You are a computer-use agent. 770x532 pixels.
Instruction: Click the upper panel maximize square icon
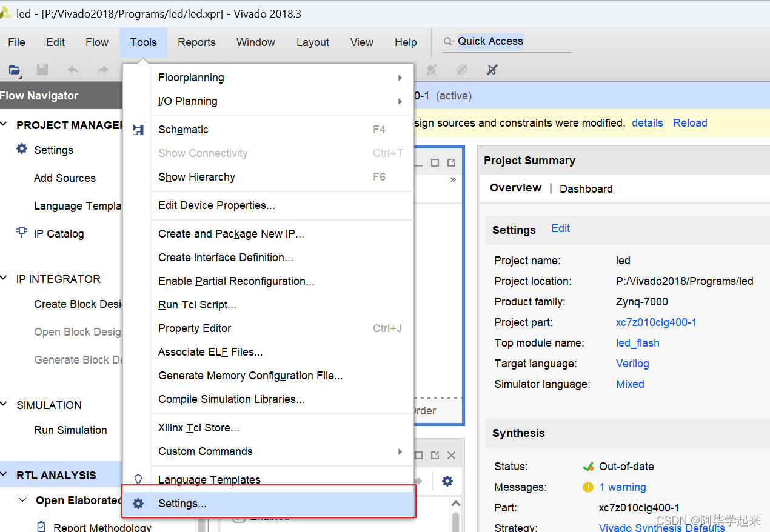point(435,162)
